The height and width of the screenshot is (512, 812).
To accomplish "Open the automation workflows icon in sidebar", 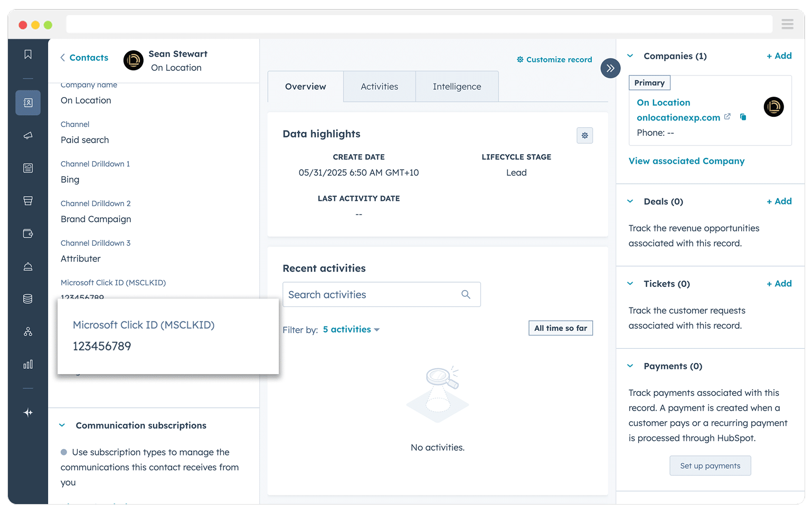I will coord(28,332).
